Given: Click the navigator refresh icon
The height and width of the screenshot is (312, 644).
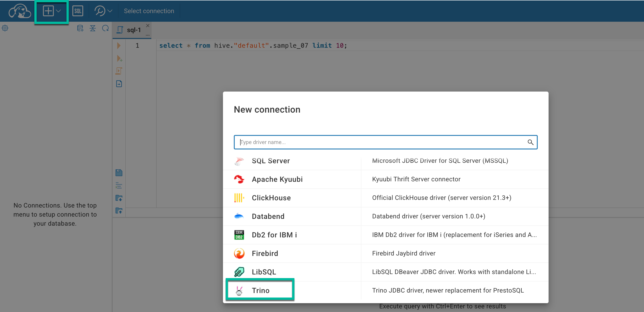Looking at the screenshot, I should point(105,28).
